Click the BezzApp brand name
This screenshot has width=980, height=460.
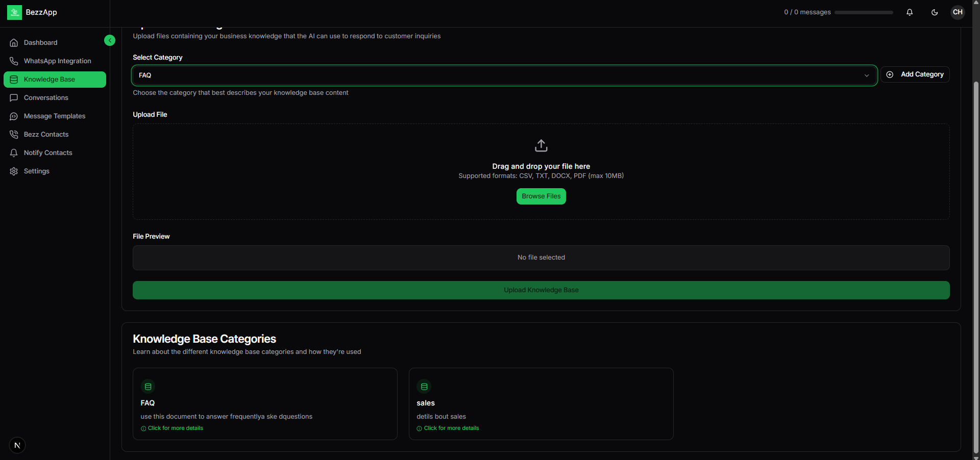click(41, 12)
